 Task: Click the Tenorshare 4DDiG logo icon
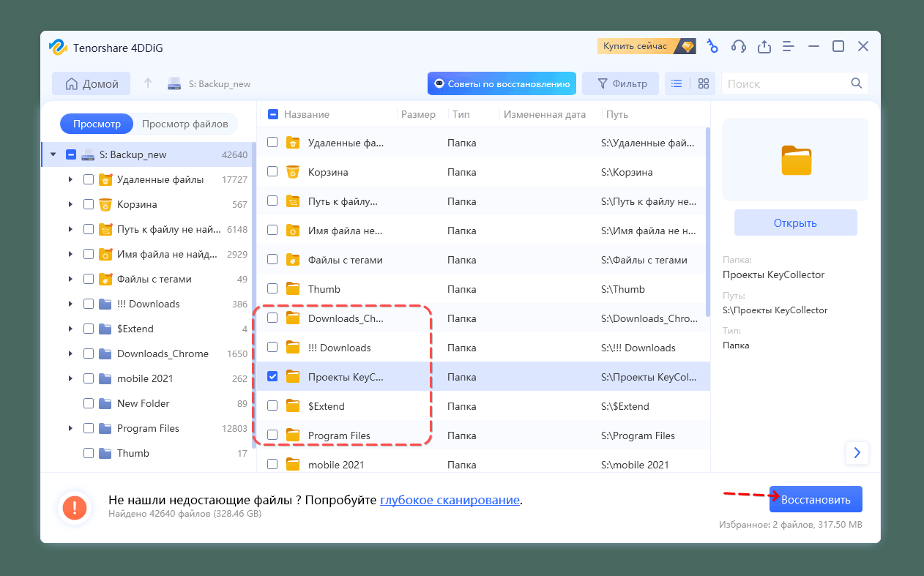pos(58,47)
